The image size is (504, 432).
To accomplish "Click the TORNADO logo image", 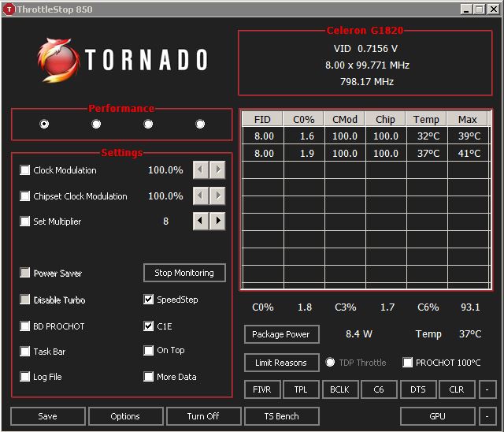I will pos(123,60).
